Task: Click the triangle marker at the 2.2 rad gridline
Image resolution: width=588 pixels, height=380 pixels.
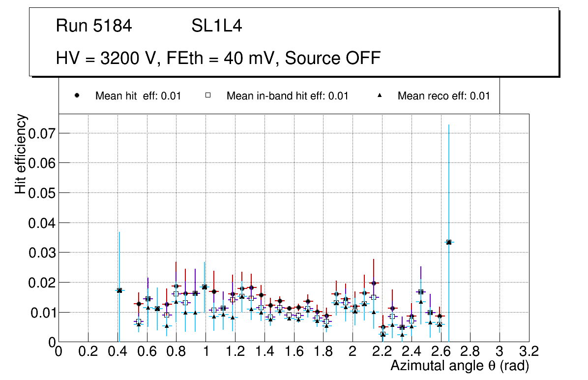Action: [x=382, y=334]
